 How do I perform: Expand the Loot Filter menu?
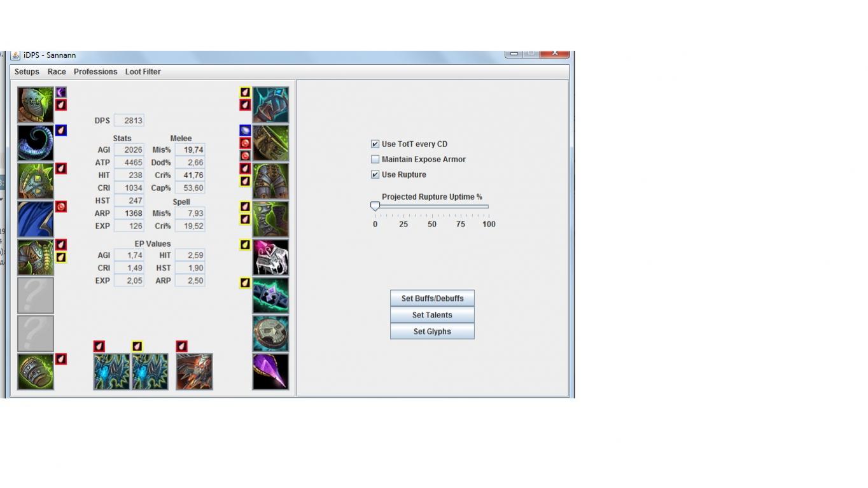tap(143, 72)
